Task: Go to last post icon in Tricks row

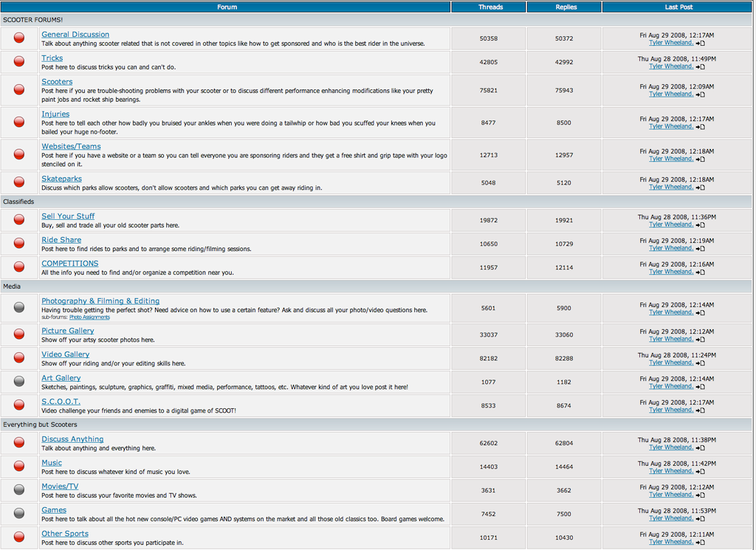Action: click(x=700, y=66)
